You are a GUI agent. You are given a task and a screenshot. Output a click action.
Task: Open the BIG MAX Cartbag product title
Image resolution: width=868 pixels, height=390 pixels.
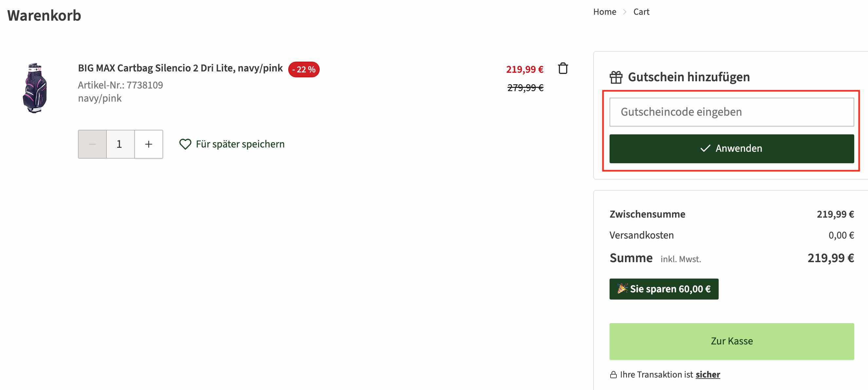coord(180,68)
